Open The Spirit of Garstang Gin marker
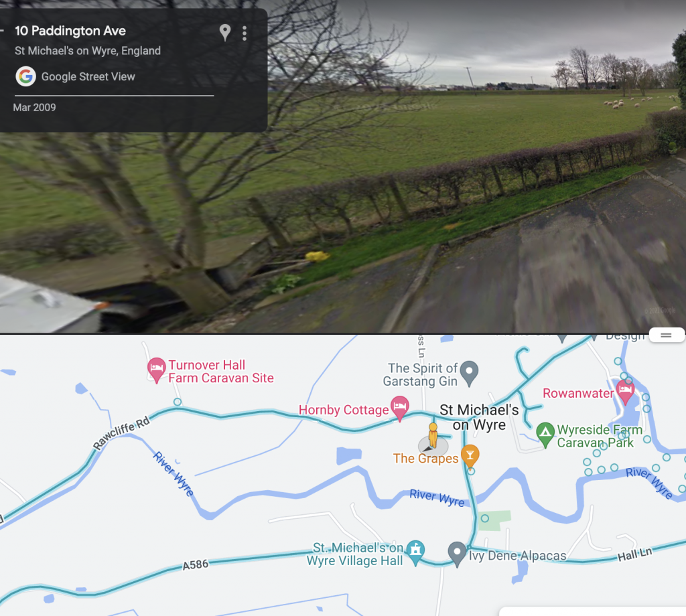The width and height of the screenshot is (686, 616). (x=469, y=373)
